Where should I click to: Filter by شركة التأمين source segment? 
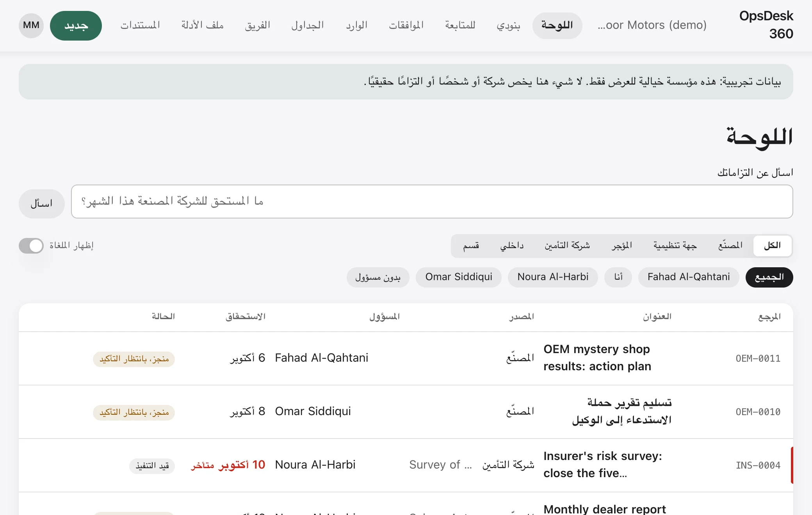pyautogui.click(x=567, y=245)
